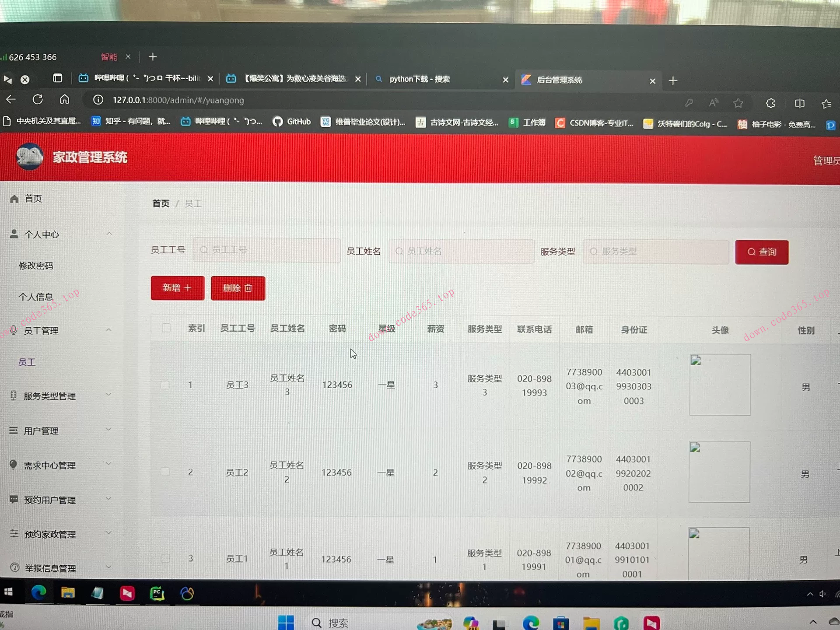Click the red 查询 search button
This screenshot has height=630, width=840.
point(761,252)
